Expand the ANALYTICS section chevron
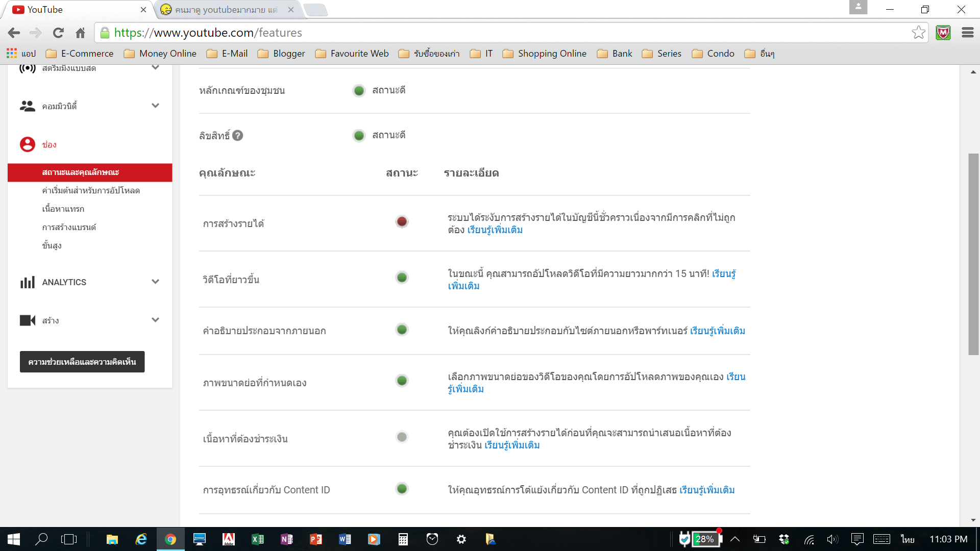The width and height of the screenshot is (980, 551). point(155,282)
